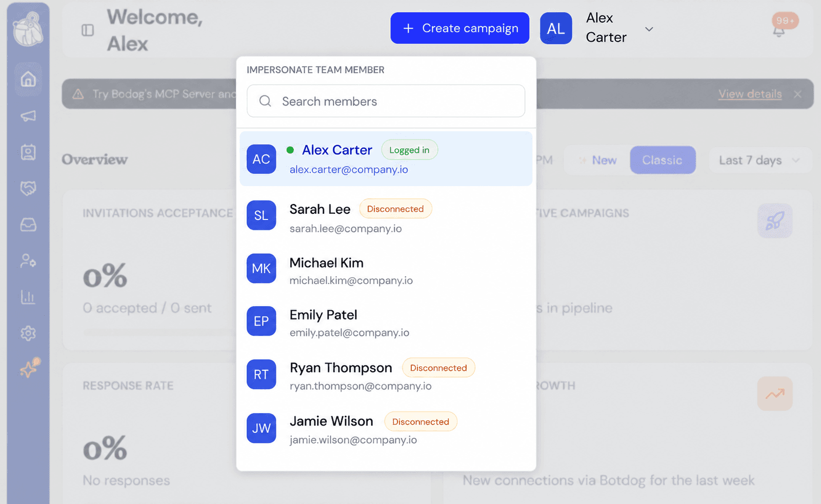Open the Last 7 days dropdown
Viewport: 821px width, 504px height.
759,160
